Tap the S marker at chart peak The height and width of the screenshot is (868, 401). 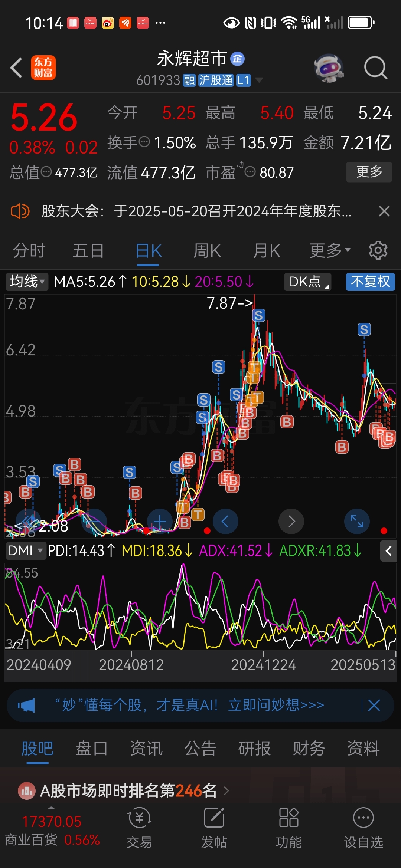(x=259, y=316)
